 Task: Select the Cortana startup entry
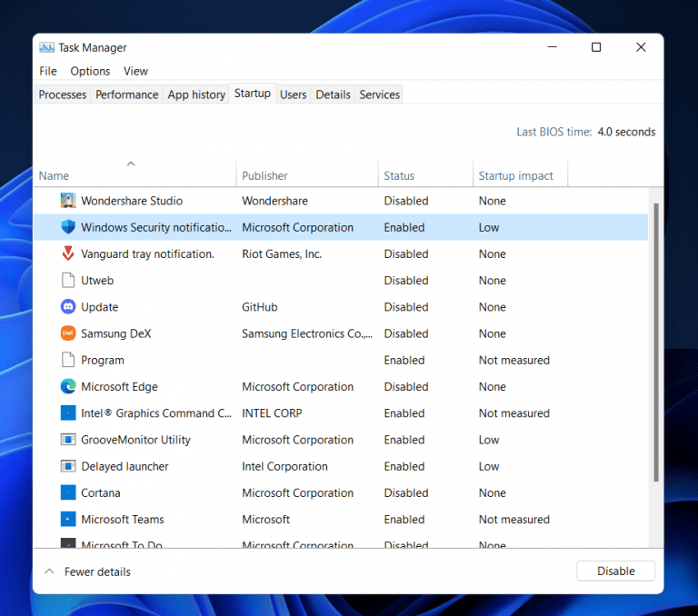101,493
